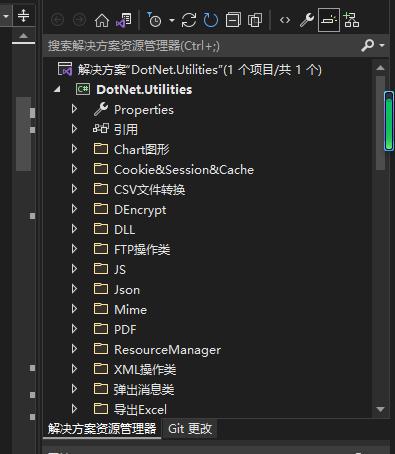The image size is (395, 454).
Task: Click the View Class Diagram hierarchy icon
Action: (351, 20)
